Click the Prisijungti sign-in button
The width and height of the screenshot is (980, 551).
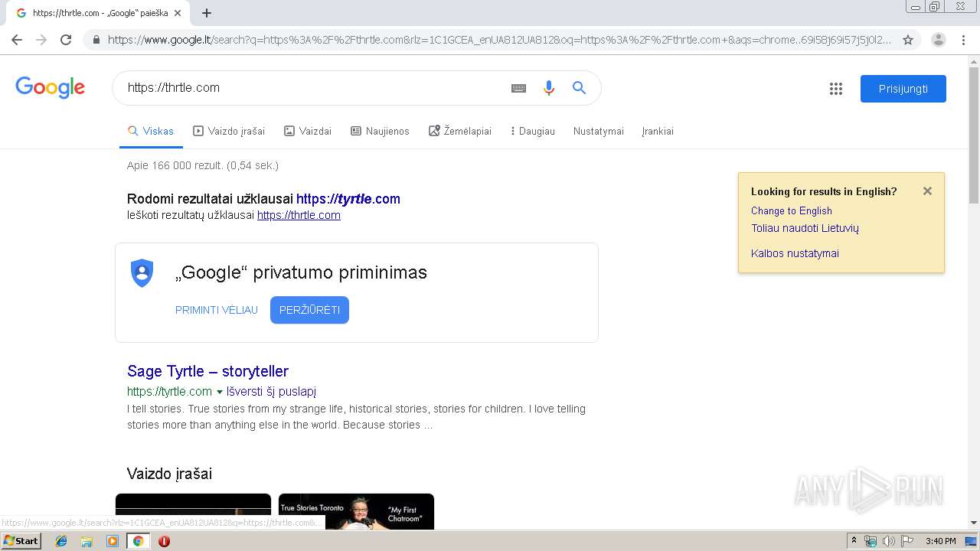[x=903, y=89]
